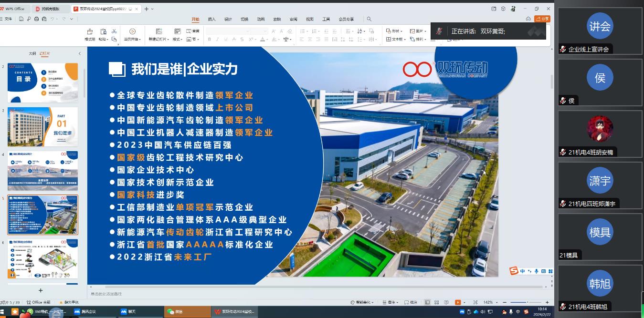Switch to the Review (审阅) tab

tap(293, 19)
